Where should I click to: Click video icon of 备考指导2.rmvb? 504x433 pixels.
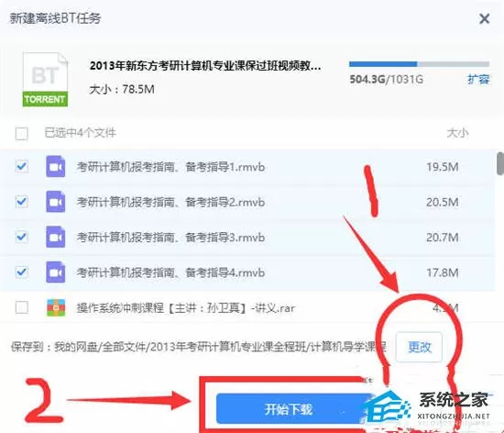(56, 202)
